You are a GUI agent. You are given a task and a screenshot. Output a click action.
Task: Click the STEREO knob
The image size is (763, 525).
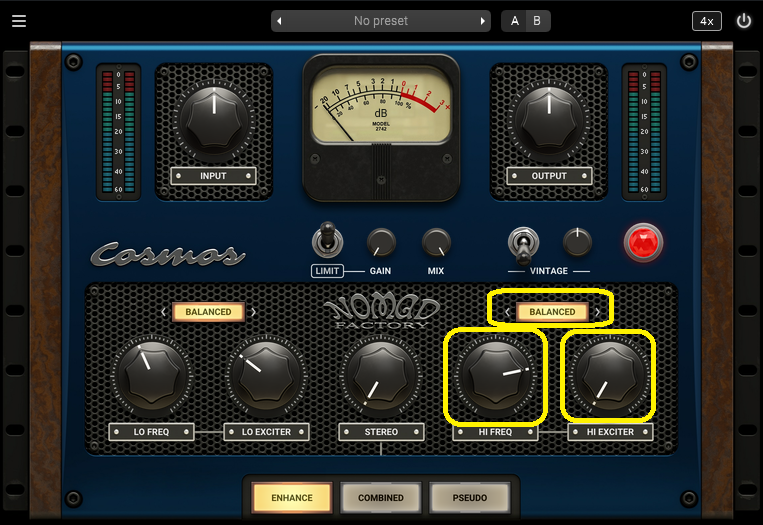(382, 376)
